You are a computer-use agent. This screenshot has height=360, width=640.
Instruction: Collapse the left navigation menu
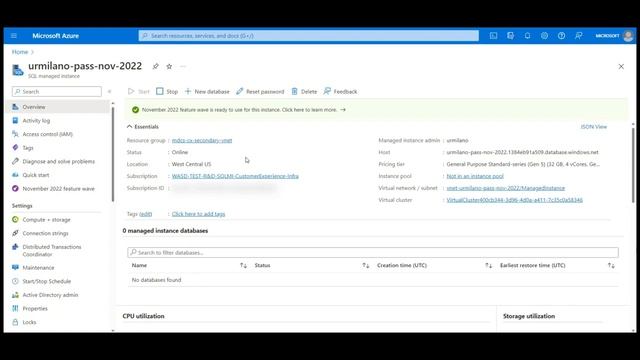(109, 91)
